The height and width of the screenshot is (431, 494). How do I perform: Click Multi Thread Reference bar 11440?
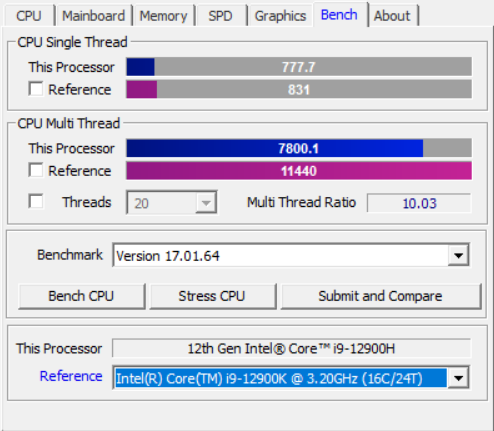pyautogui.click(x=299, y=171)
